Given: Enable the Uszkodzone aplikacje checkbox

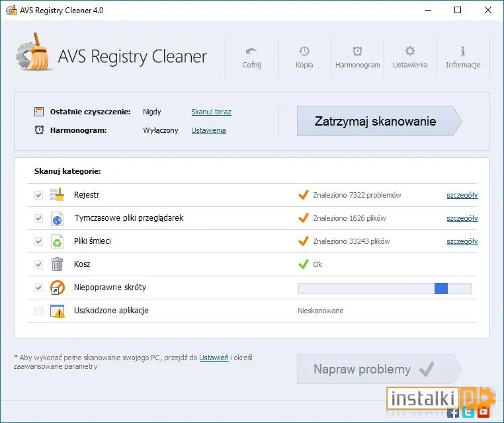Looking at the screenshot, I should pos(38,311).
